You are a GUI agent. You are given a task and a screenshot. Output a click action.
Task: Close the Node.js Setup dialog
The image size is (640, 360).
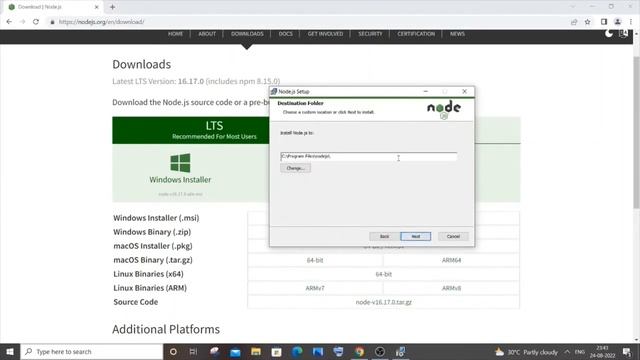(464, 91)
